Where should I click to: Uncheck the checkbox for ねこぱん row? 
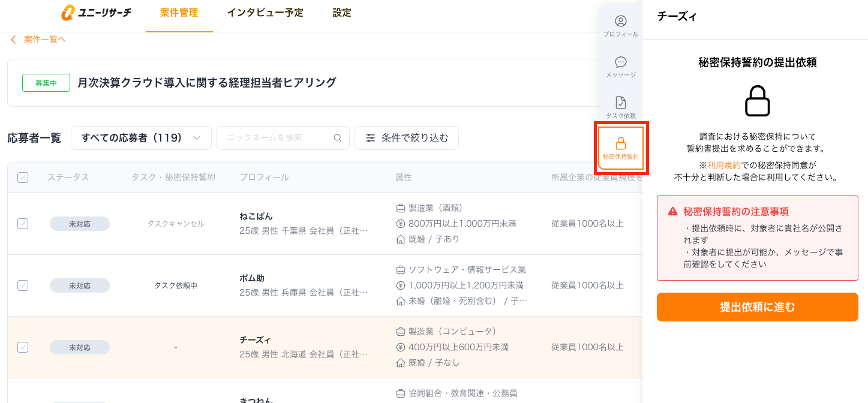23,224
